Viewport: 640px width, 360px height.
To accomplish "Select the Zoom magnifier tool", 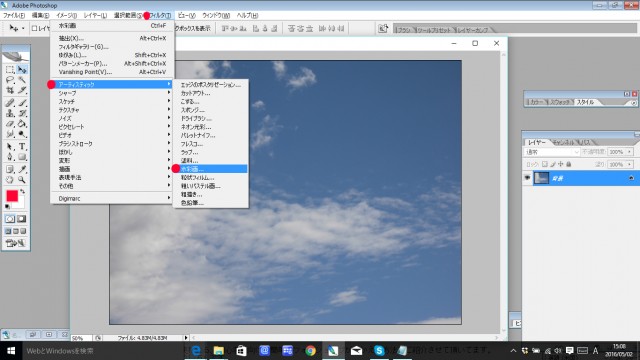I will pos(22,180).
